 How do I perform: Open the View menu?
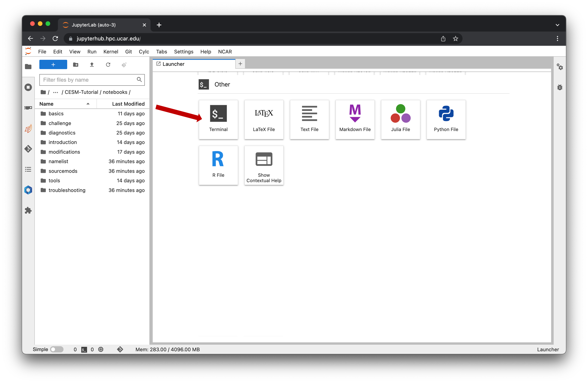[x=75, y=51]
